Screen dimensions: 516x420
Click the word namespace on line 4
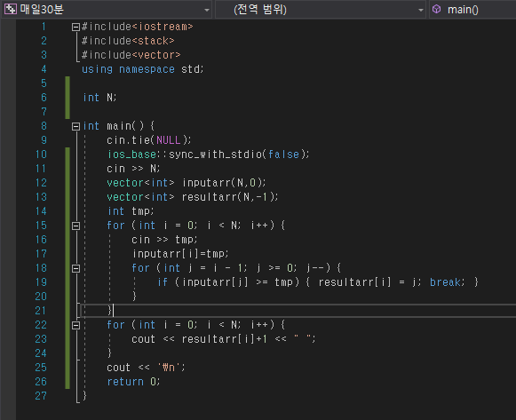tap(147, 69)
